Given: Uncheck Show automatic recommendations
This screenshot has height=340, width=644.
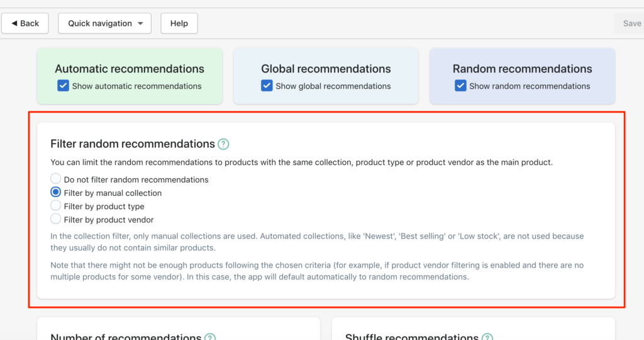Looking at the screenshot, I should tap(63, 86).
